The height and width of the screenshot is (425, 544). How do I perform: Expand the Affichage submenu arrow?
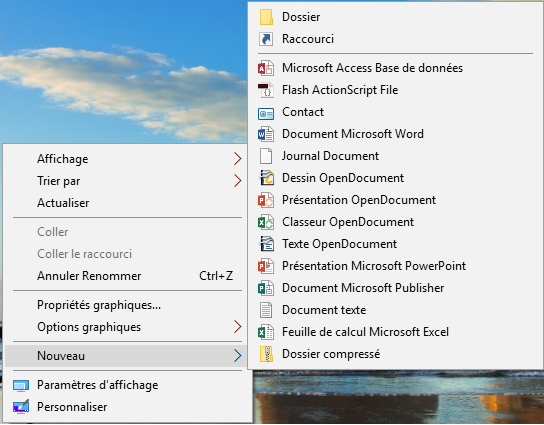(237, 159)
